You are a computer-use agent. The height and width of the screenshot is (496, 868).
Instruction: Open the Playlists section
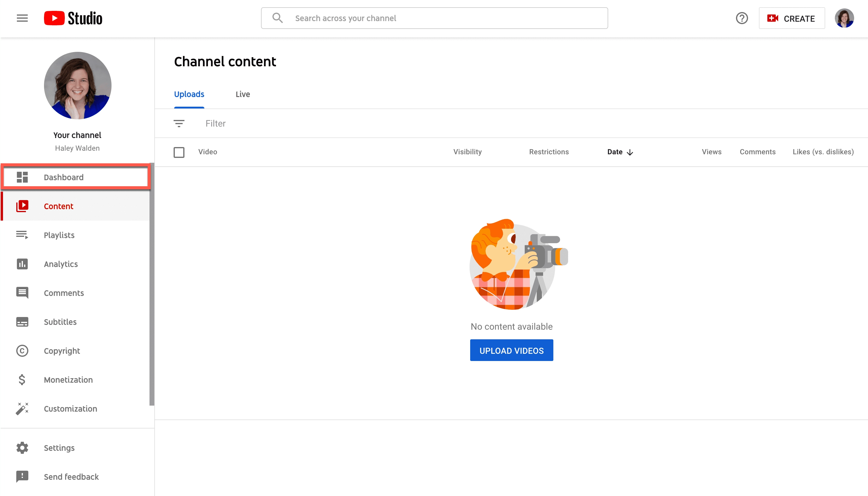[x=59, y=235]
